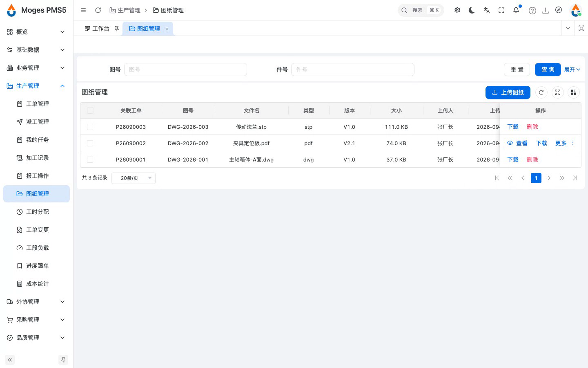The image size is (588, 368).
Task: Open the tab list dropdown chevron
Action: [x=568, y=28]
